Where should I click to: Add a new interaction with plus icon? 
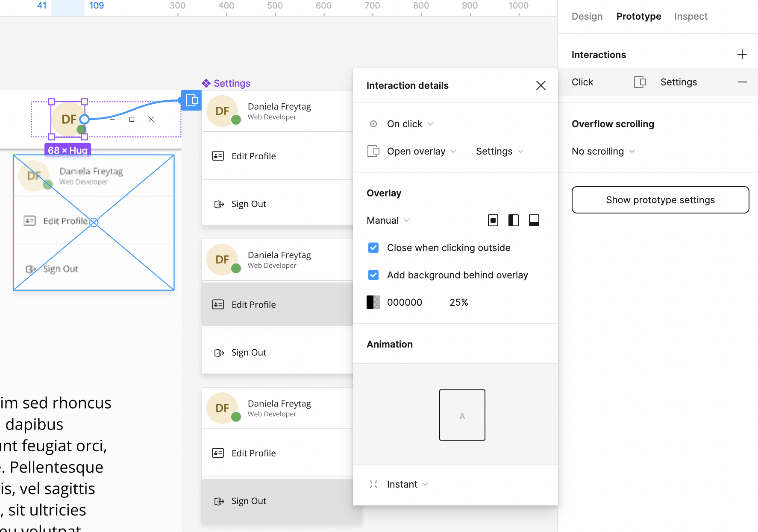(742, 54)
